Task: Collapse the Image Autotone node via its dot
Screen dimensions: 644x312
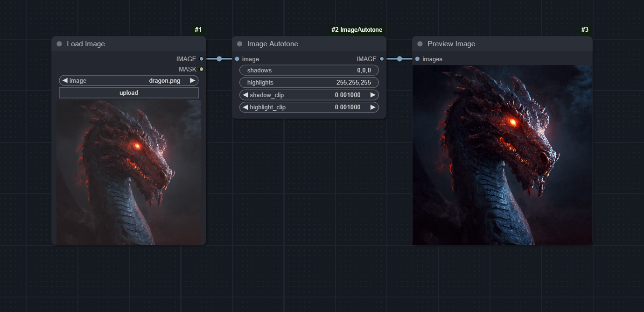Action: click(240, 44)
